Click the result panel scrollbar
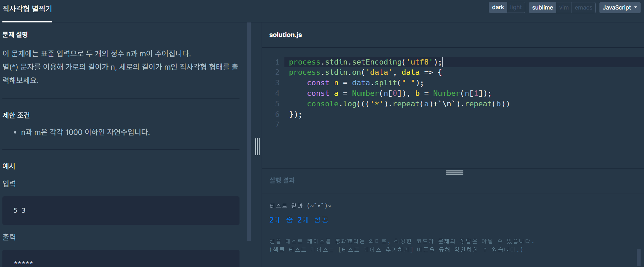The image size is (644, 267). coord(639,257)
